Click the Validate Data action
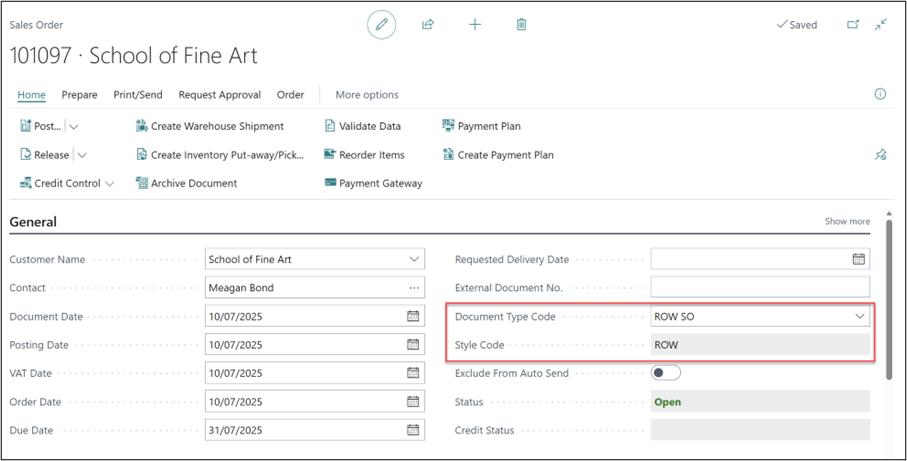The height and width of the screenshot is (461, 907). tap(363, 126)
